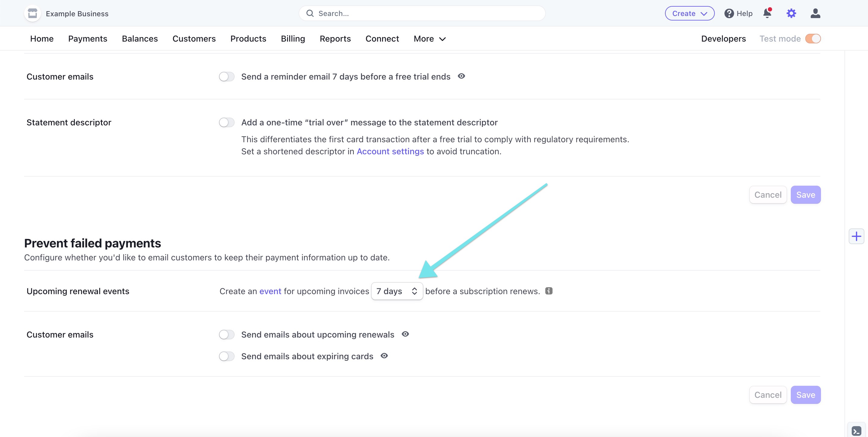Viewport: 868px width, 437px height.
Task: Go to the Billing tab
Action: pos(293,39)
